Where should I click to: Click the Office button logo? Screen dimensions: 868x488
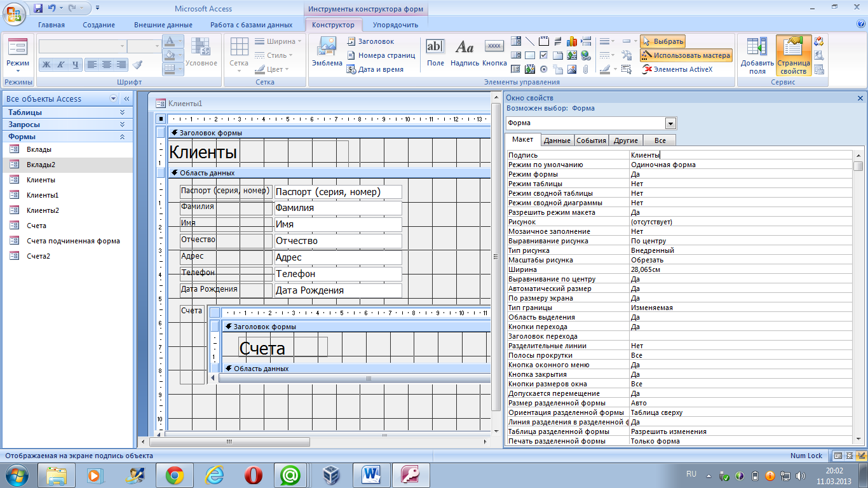click(x=14, y=13)
